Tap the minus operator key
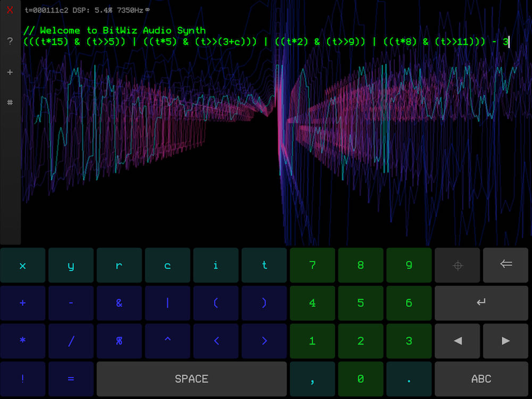532x399 pixels. [71, 303]
